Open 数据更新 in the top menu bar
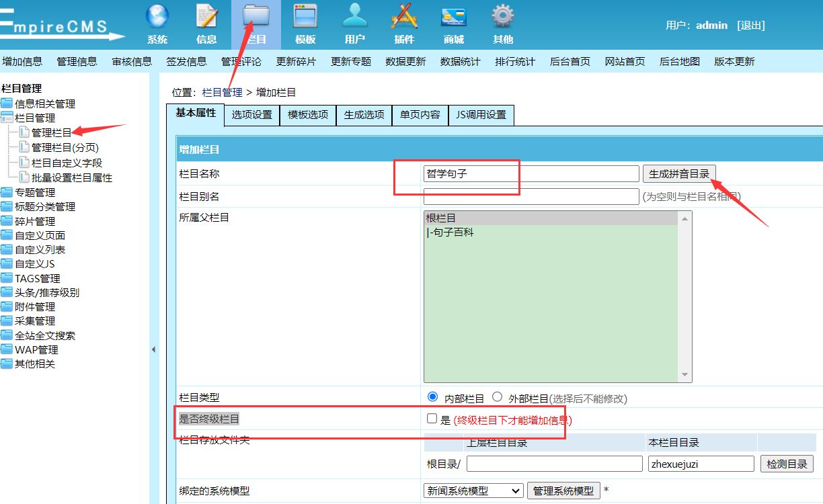The image size is (823, 504). (405, 61)
